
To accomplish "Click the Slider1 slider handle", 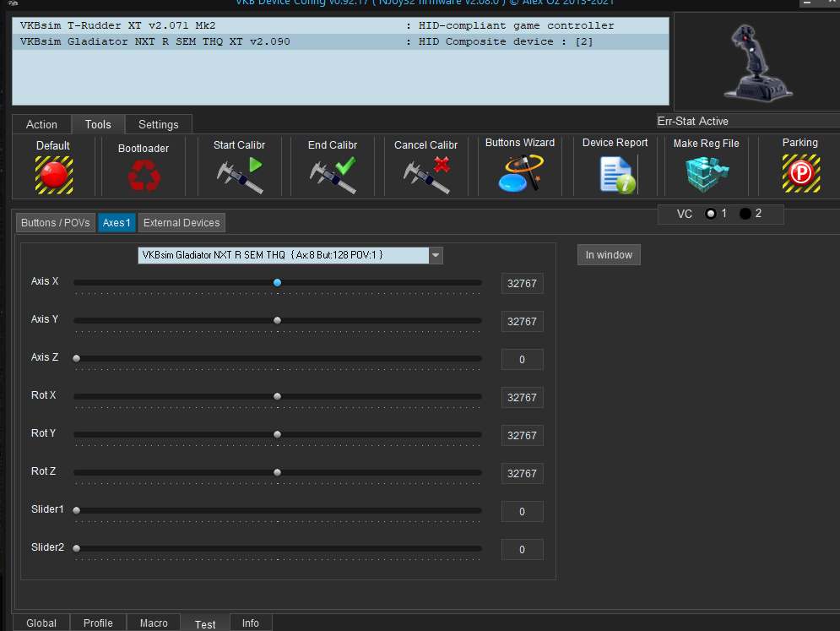I will (x=77, y=511).
